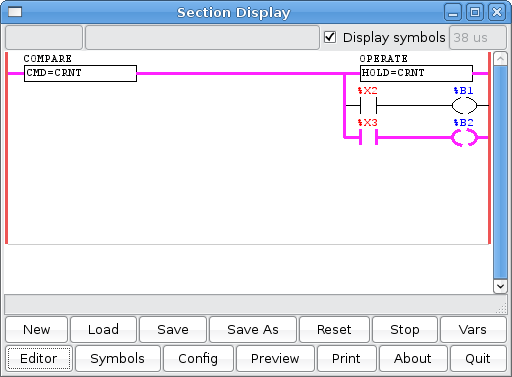
Task: Reset the ladder program
Action: pos(334,329)
